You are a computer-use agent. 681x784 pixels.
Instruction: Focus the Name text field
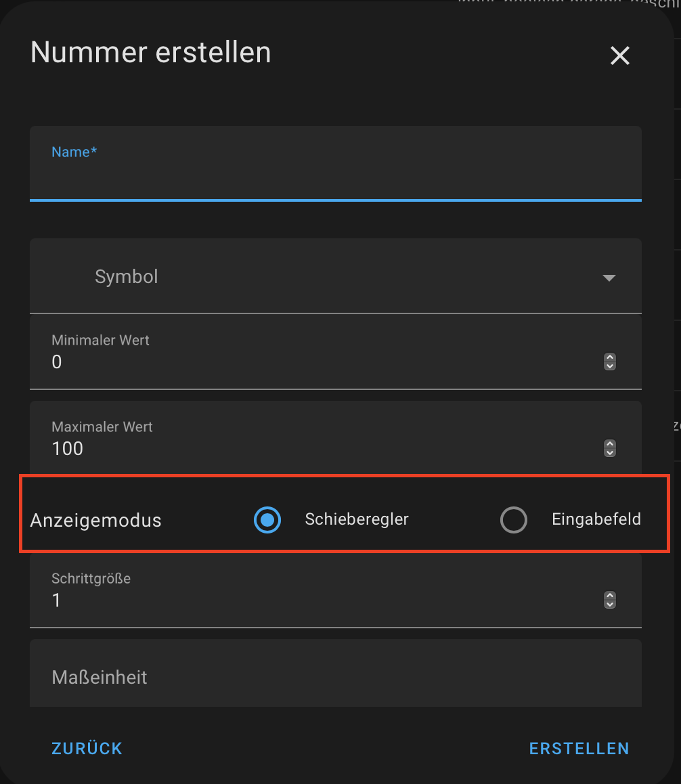point(336,164)
